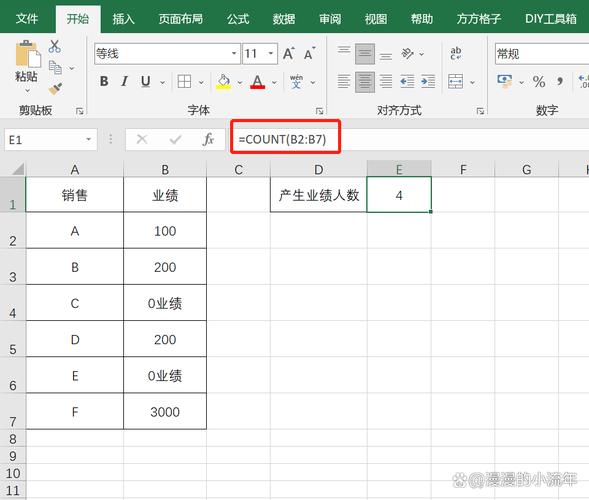The width and height of the screenshot is (589, 500).
Task: Confirm the formula with the checkmark
Action: pos(175,140)
